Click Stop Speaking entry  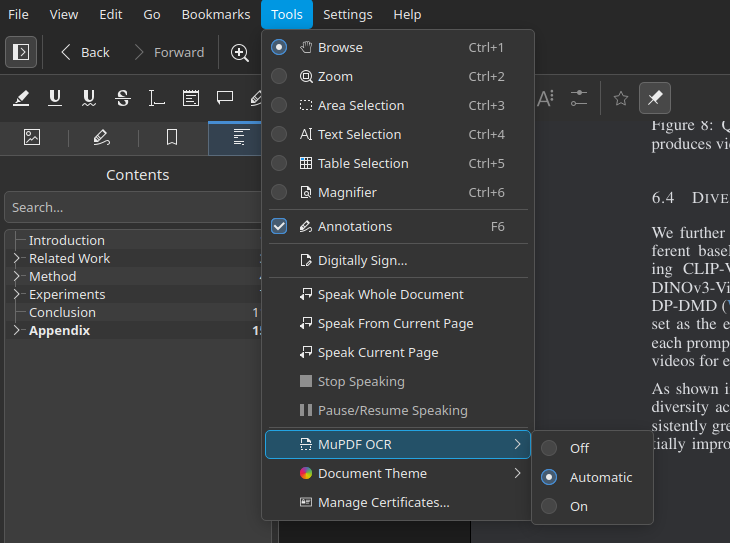[x=398, y=381]
